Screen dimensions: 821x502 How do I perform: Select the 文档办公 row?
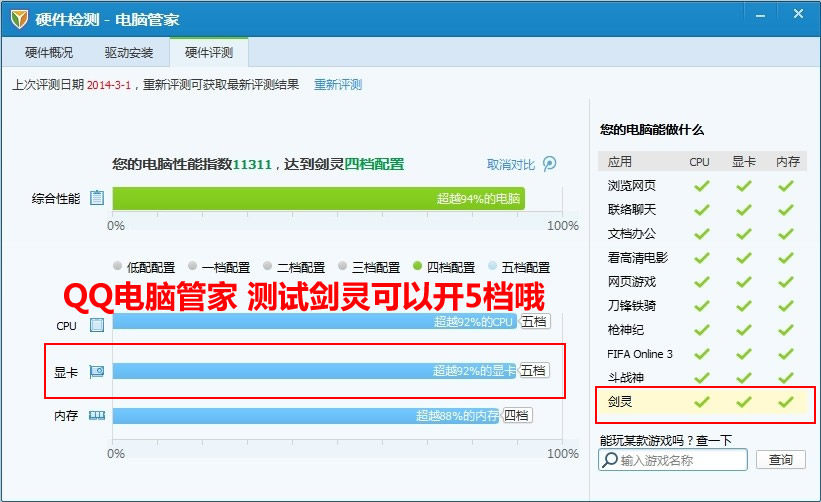(x=702, y=233)
